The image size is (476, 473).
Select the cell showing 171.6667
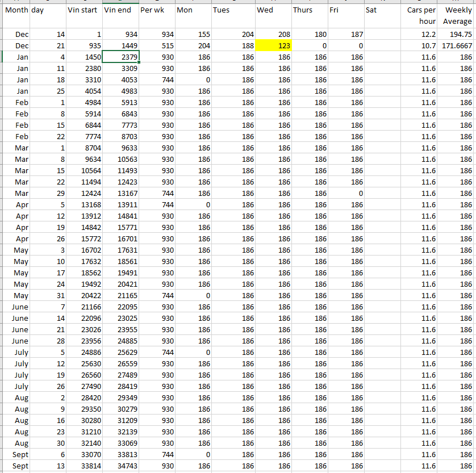tap(457, 45)
